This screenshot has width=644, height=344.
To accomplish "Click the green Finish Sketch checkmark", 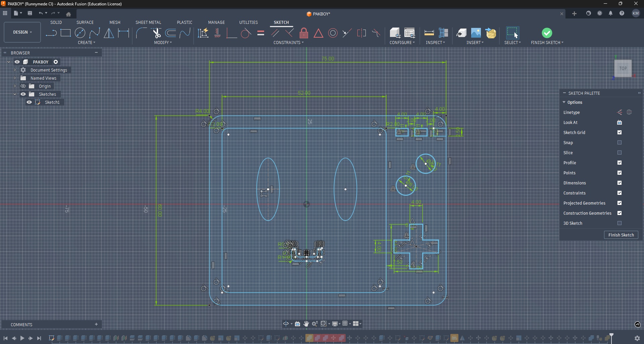I will (x=547, y=33).
